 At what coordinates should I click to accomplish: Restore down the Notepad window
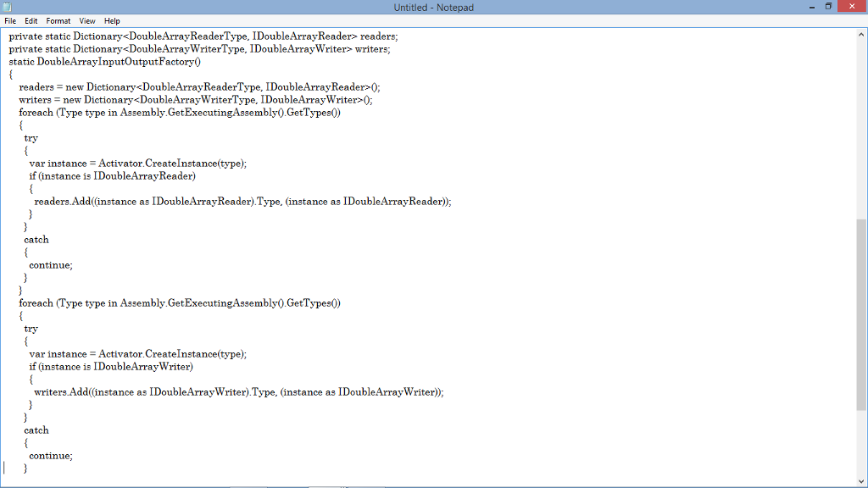(x=829, y=7)
